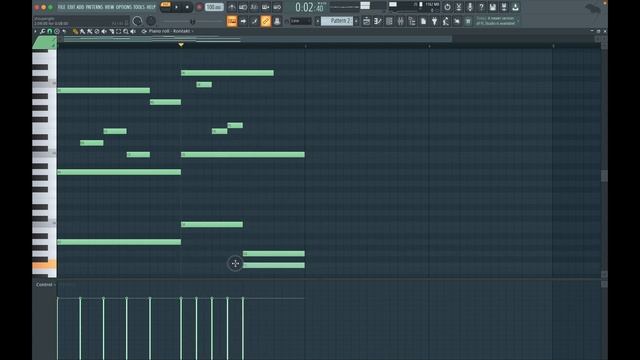Toggle the Piano roll magnet snap icon
This screenshot has height=360, width=640.
[50, 31]
